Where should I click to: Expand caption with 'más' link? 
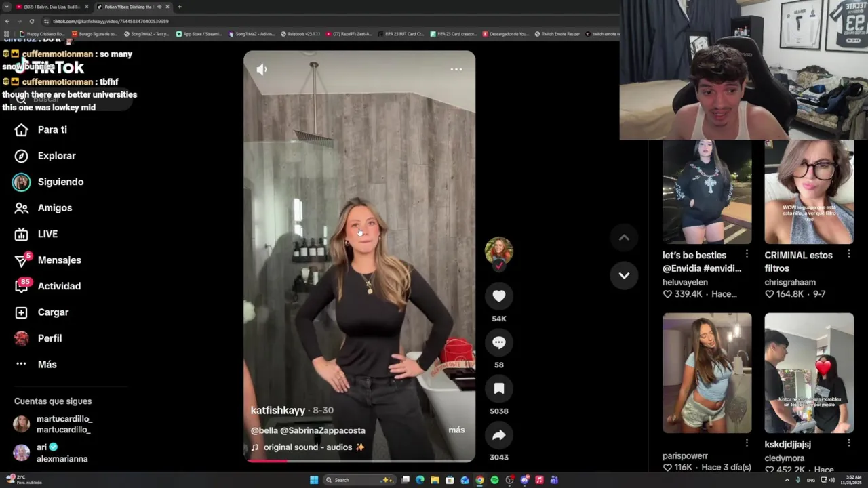tap(456, 430)
